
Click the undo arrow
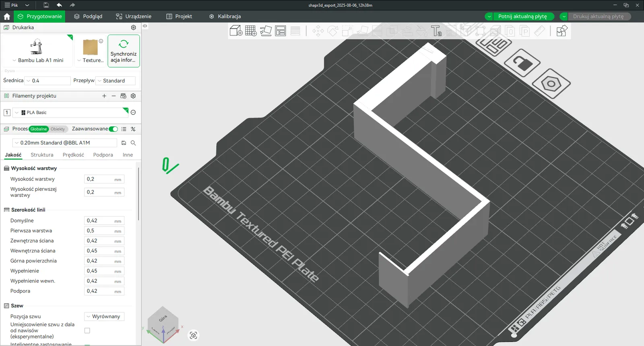tap(59, 5)
